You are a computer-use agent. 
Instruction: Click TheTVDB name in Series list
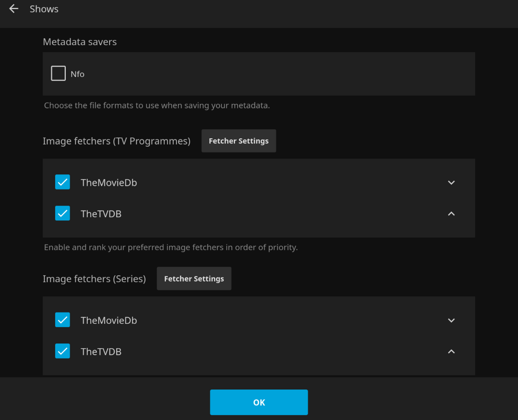coord(101,352)
